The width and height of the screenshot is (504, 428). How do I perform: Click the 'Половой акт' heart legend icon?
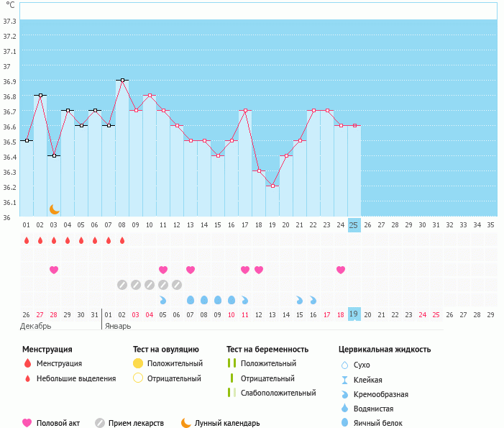point(27,423)
